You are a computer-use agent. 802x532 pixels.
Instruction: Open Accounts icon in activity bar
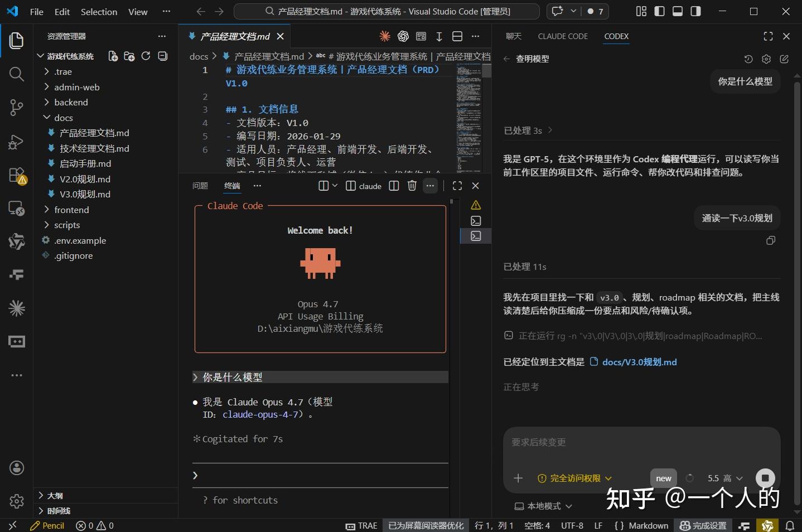17,468
